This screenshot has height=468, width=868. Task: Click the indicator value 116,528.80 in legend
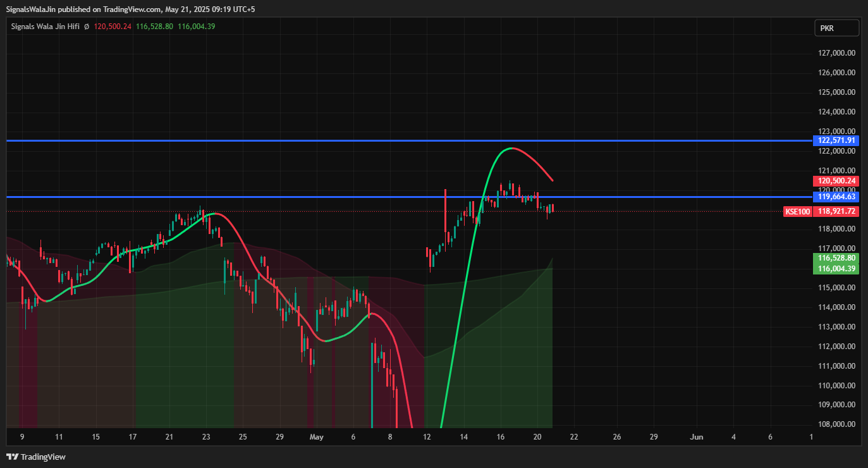pos(154,27)
